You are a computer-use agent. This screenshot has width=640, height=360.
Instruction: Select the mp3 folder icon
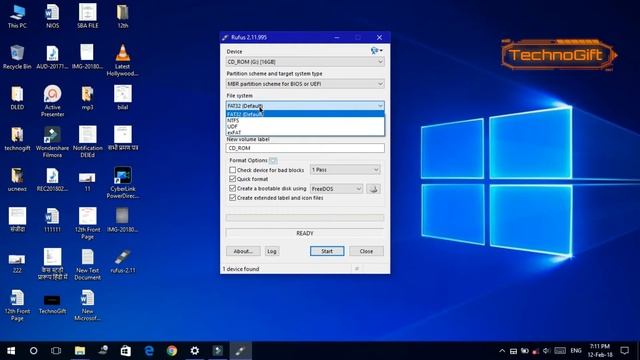point(87,98)
